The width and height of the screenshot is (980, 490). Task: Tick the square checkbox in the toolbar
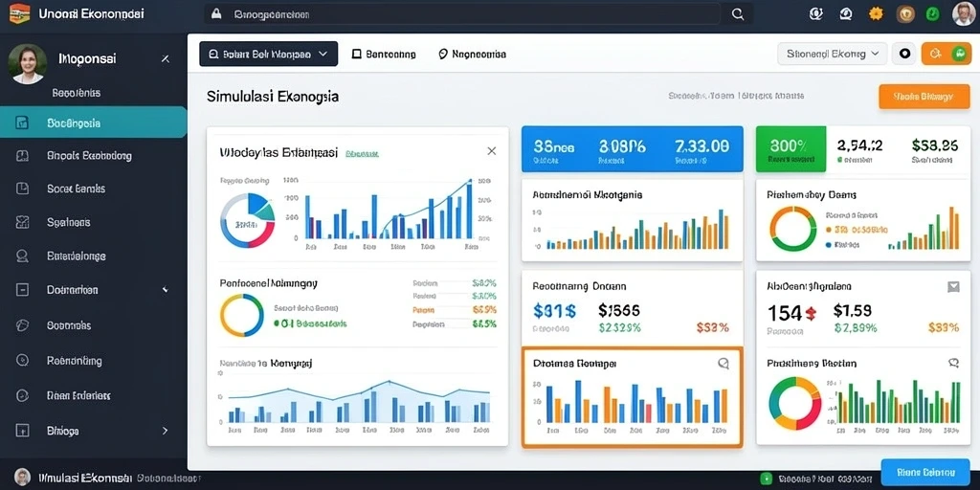357,55
